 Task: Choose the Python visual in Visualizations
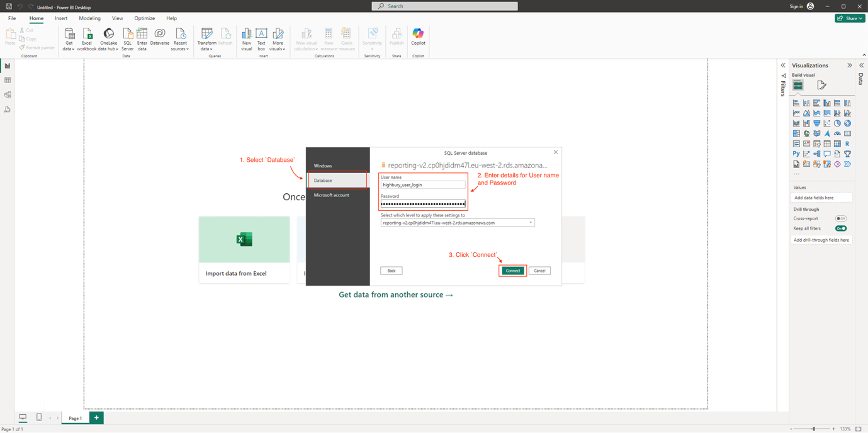[x=796, y=154]
